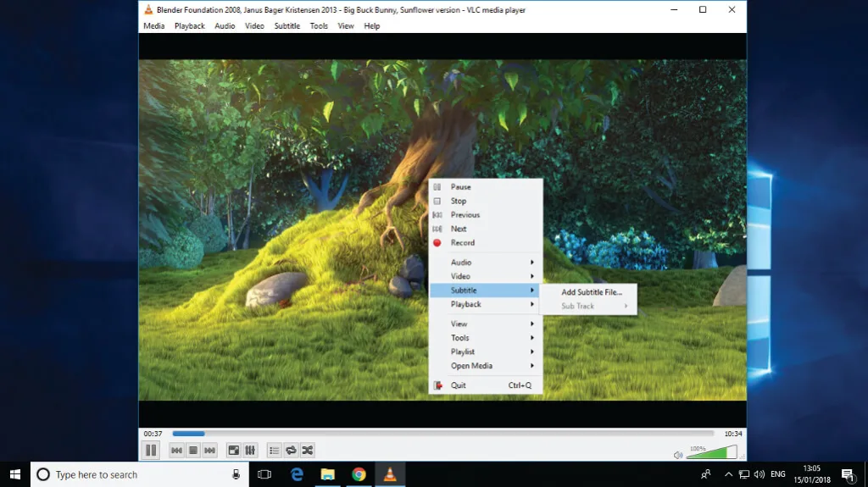Choose Quit in the context menu
The width and height of the screenshot is (868, 487).
click(x=486, y=385)
